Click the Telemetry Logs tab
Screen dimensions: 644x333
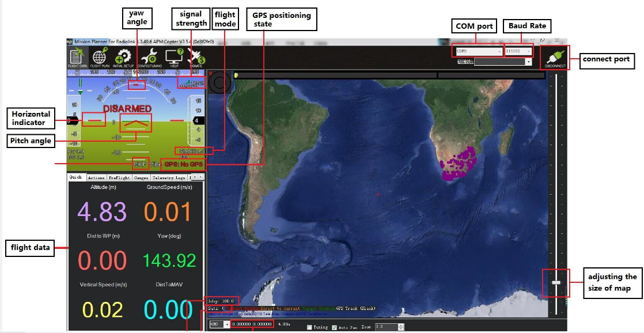(170, 177)
